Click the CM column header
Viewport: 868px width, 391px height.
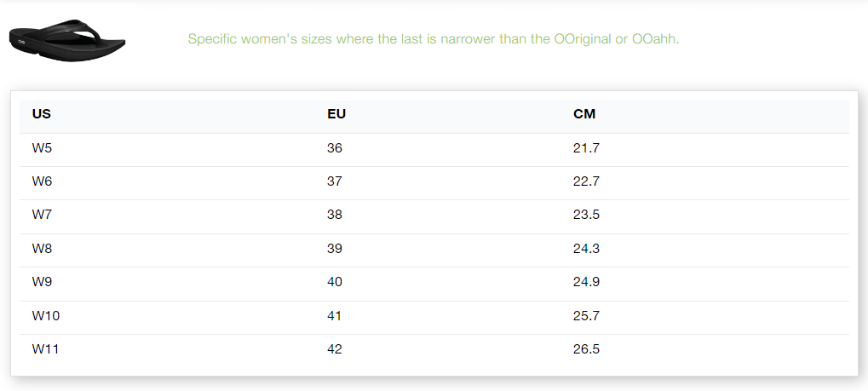pyautogui.click(x=584, y=114)
